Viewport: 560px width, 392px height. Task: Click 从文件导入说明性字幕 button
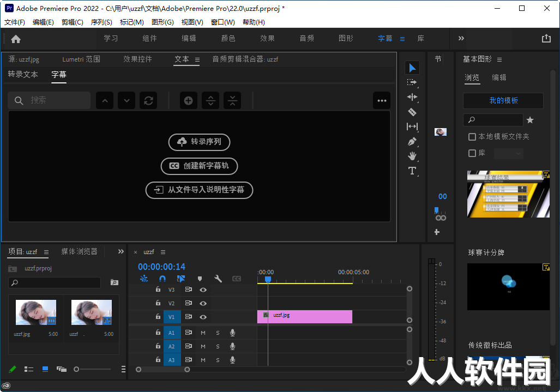pos(199,190)
